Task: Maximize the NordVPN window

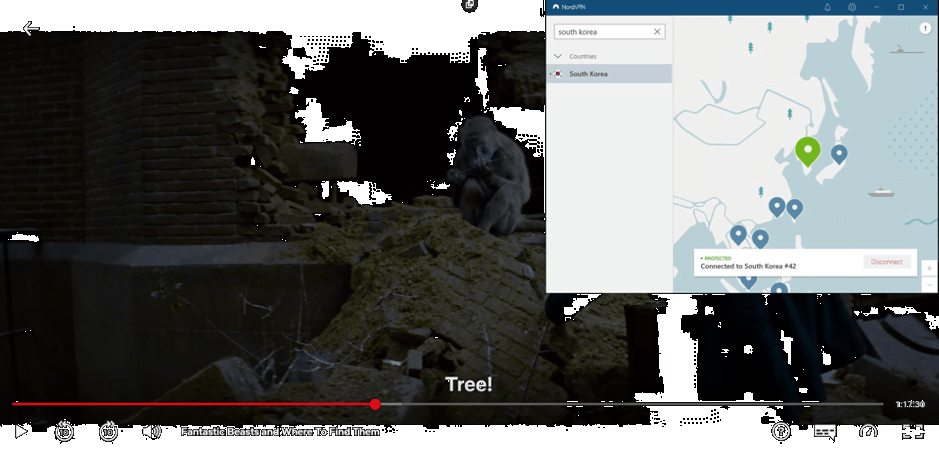Action: click(901, 7)
